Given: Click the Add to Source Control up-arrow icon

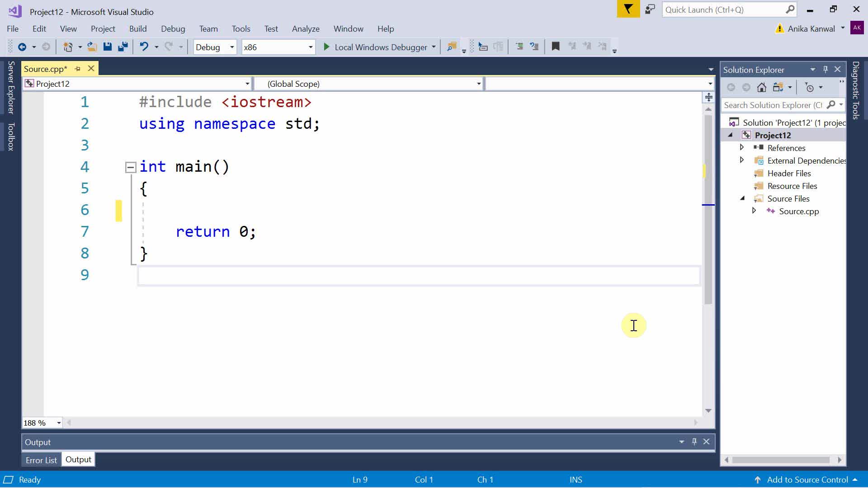Looking at the screenshot, I should click(x=757, y=480).
